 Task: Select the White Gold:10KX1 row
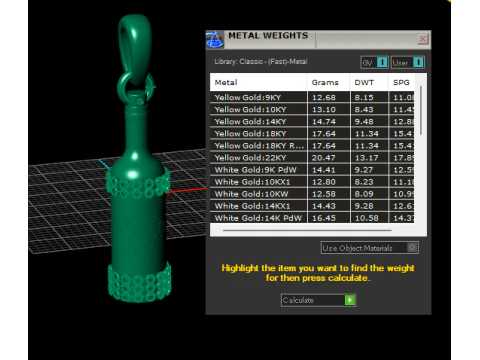312,182
